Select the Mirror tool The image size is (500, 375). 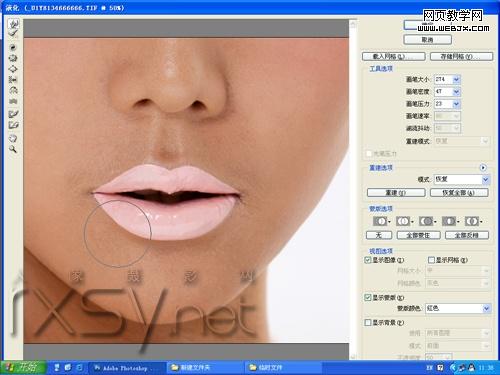pos(13,90)
